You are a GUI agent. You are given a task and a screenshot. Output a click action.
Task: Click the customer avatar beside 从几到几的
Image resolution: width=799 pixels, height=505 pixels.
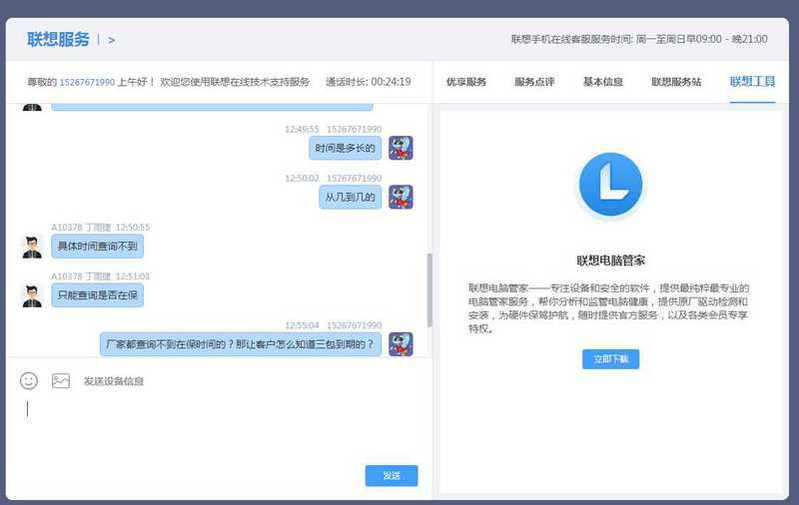point(401,197)
